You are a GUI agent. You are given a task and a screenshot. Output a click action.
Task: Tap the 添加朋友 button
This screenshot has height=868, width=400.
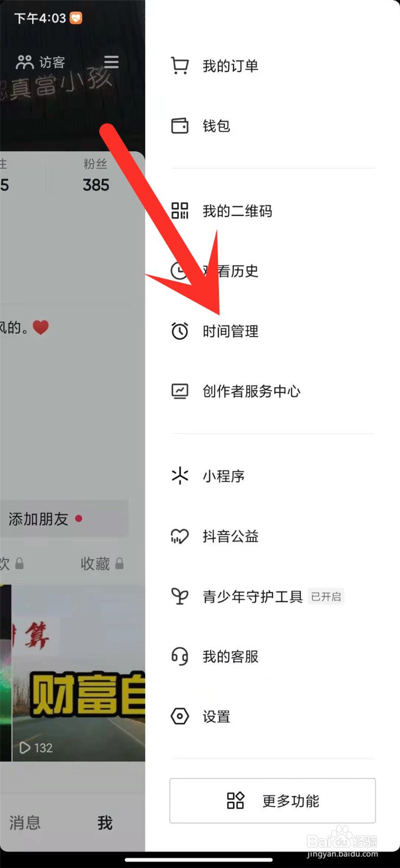63,519
